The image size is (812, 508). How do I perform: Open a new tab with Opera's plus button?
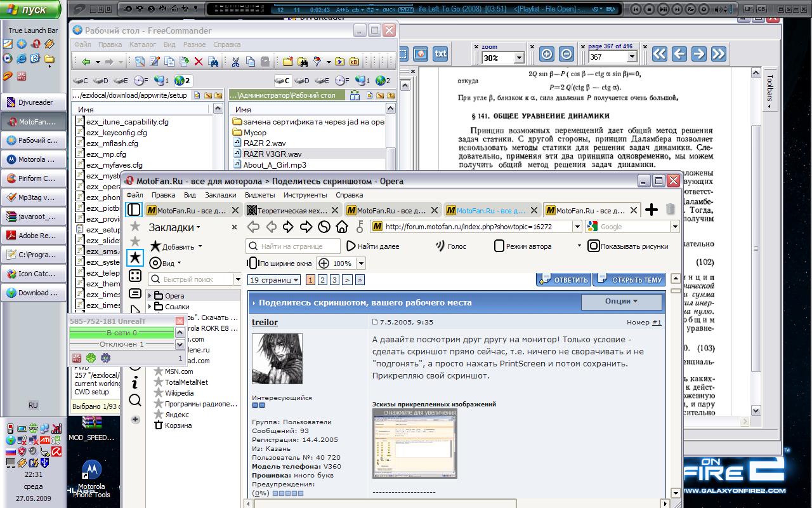(x=652, y=210)
